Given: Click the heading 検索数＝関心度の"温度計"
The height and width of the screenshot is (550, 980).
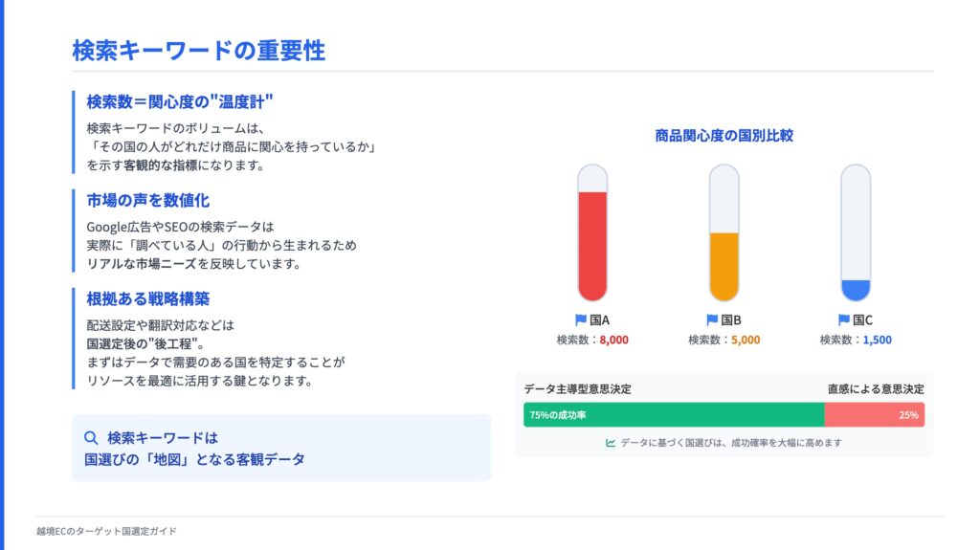Looking at the screenshot, I should 180,102.
